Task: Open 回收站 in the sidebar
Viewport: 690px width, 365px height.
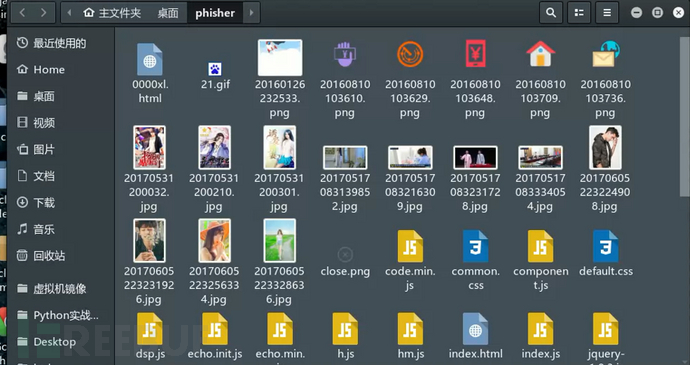Action: coord(61,256)
